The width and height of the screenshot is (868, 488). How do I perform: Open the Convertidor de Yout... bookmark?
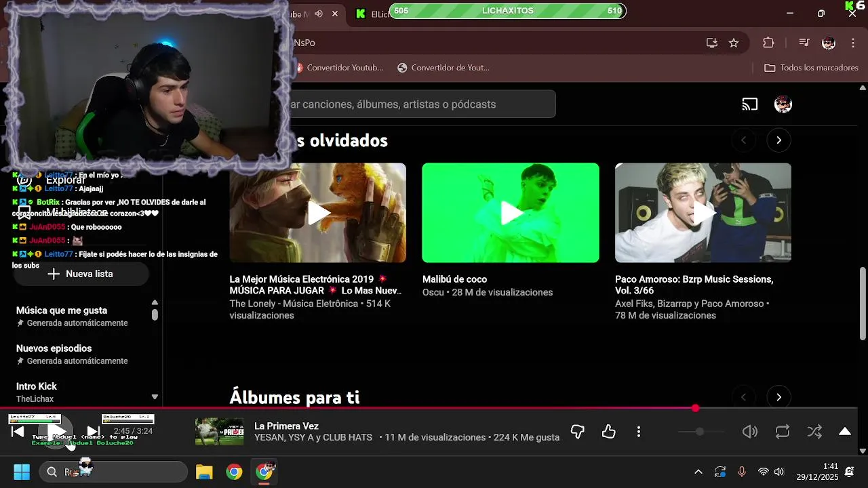tap(443, 68)
